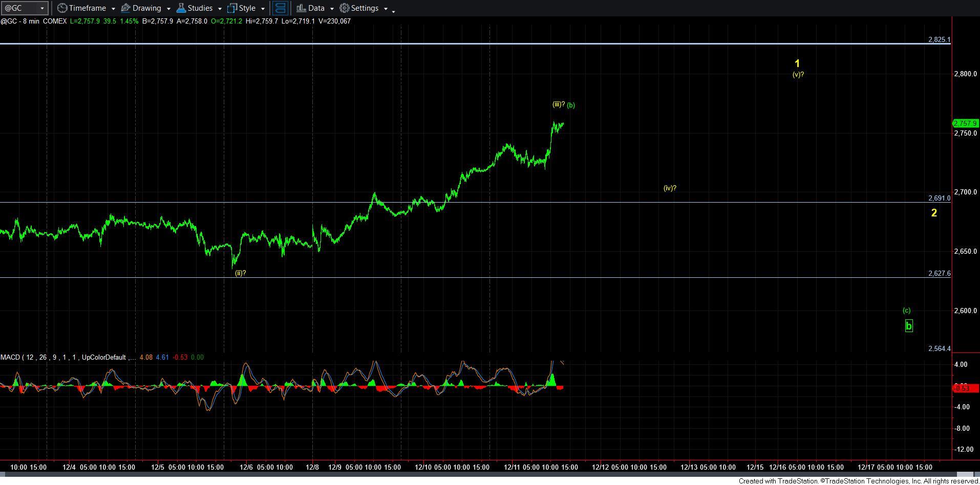Open the Drawing menu
The height and width of the screenshot is (485, 980).
(x=146, y=8)
